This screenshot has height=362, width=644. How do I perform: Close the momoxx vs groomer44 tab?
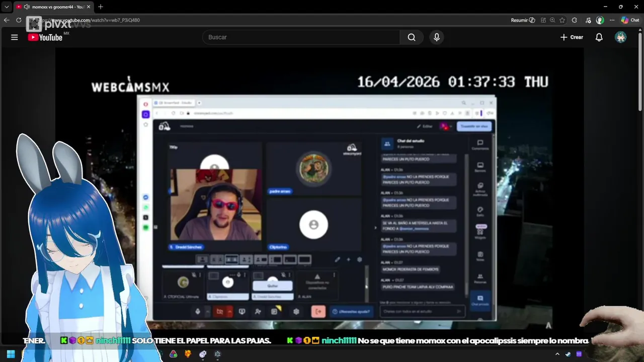[x=89, y=7]
